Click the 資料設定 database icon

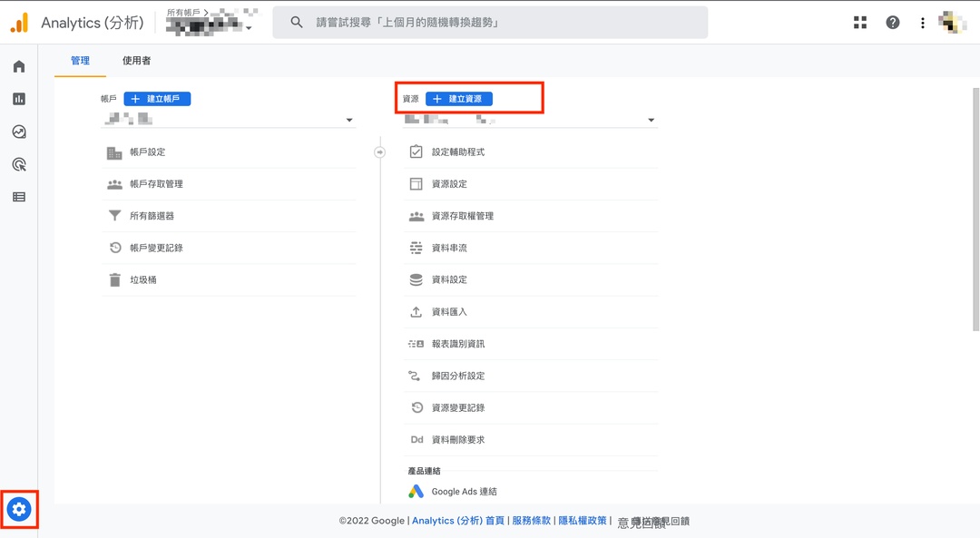click(x=416, y=280)
